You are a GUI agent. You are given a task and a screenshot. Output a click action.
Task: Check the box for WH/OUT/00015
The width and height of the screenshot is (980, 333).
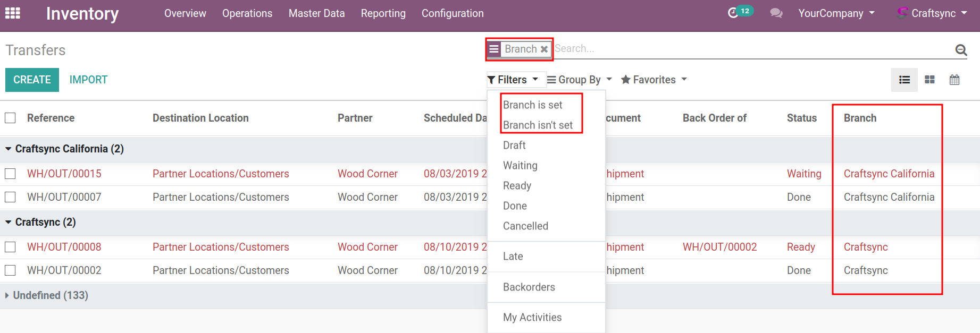coord(10,174)
